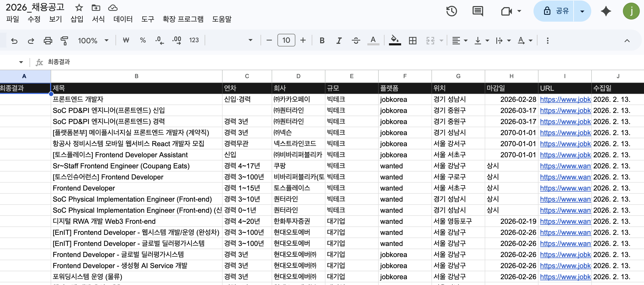Open URL link in Sr~Staff Frontend Engineer row
The width and height of the screenshot is (644, 285).
pos(565,166)
